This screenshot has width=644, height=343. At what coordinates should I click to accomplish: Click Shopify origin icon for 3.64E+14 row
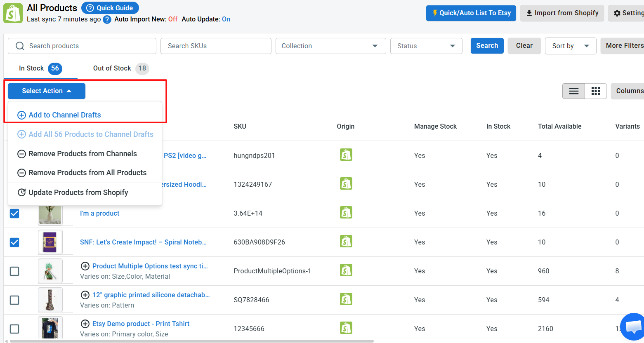click(x=346, y=213)
